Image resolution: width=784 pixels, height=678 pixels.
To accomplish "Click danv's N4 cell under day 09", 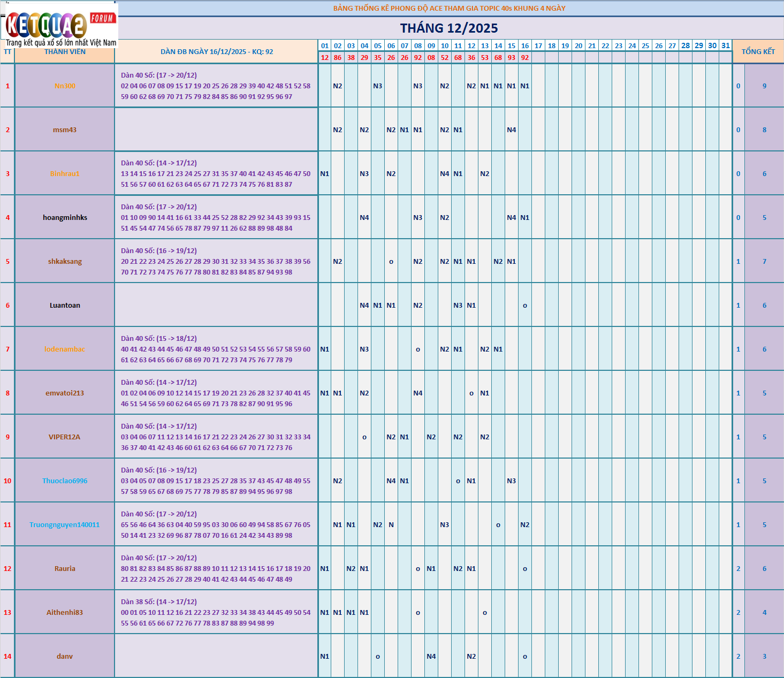I will pos(431,657).
